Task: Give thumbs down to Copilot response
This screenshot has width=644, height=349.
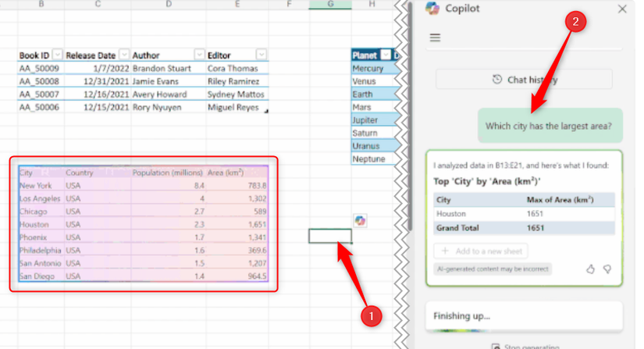Action: pos(607,269)
